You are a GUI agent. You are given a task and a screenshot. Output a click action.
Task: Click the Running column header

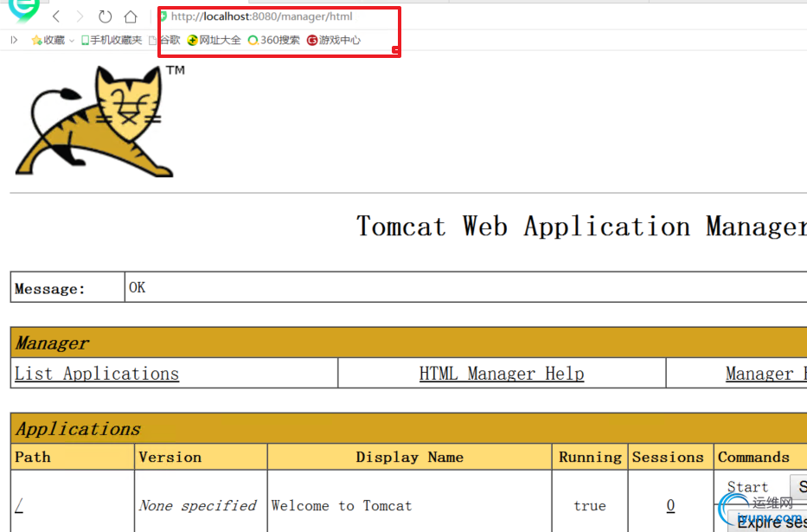[x=590, y=457]
